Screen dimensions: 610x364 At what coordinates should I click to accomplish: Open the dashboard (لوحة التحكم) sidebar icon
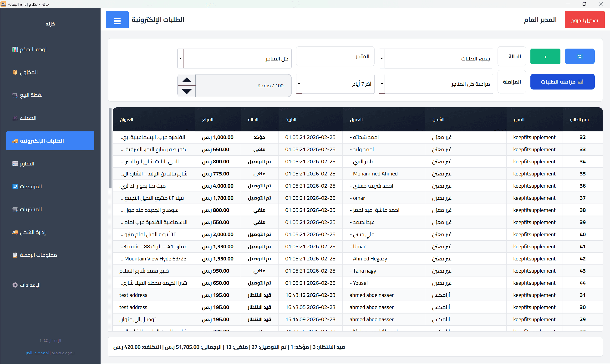point(15,49)
